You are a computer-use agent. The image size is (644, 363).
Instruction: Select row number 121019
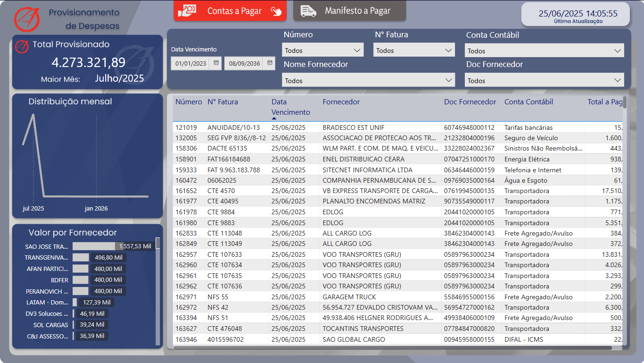[x=186, y=127]
